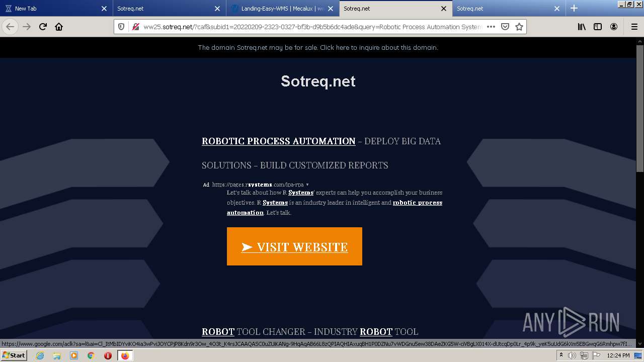Open the Opera icon in taskbar

[x=108, y=355]
